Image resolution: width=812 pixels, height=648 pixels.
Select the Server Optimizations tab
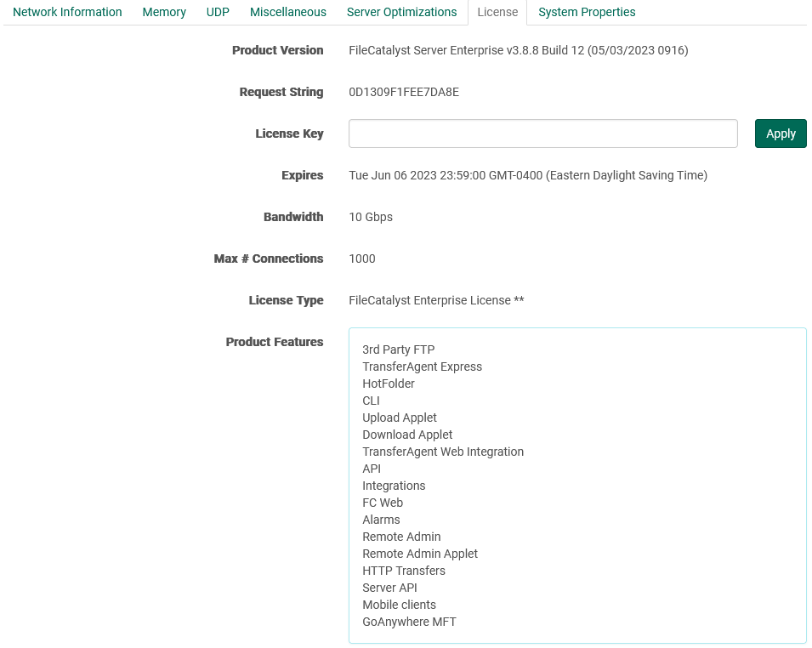[x=402, y=12]
